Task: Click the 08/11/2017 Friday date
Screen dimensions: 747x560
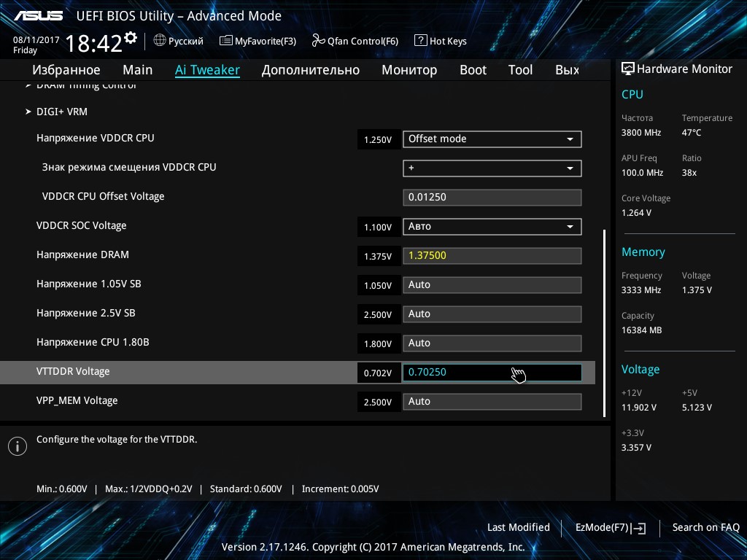Action: click(x=36, y=44)
